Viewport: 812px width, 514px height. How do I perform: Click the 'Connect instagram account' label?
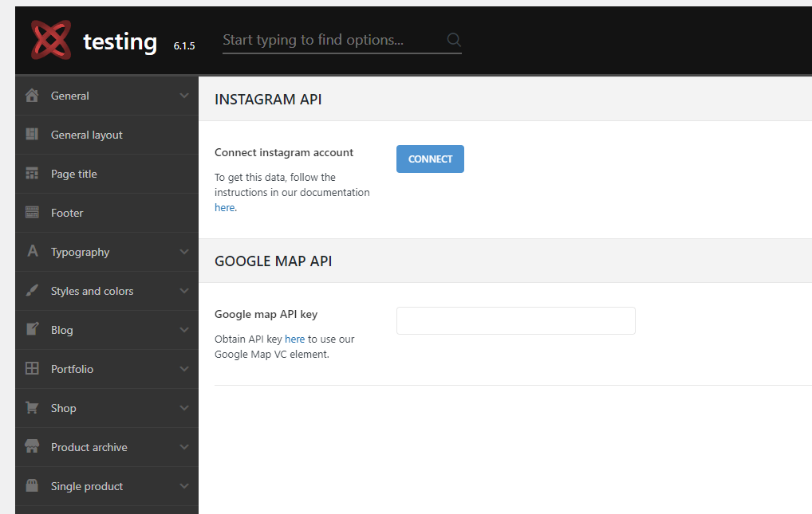[x=284, y=153]
